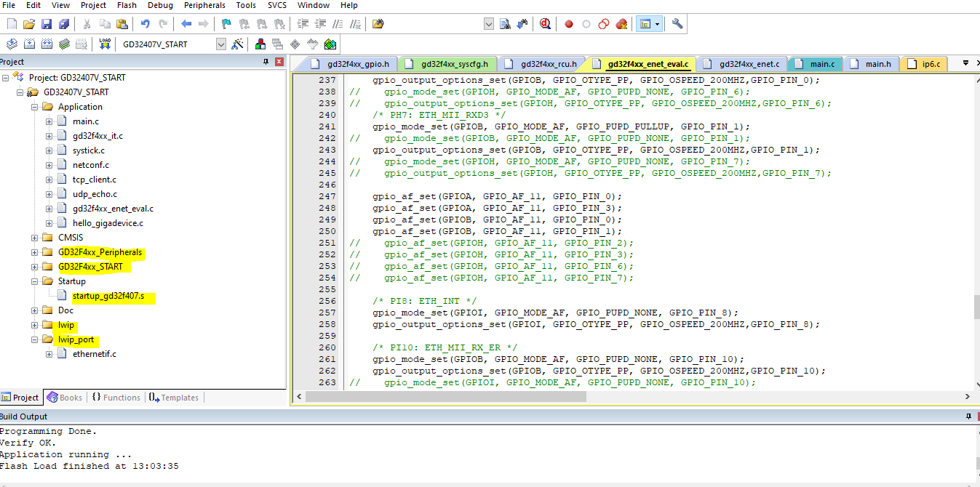Expand main.c dependencies in tree
This screenshot has height=487, width=980.
(49, 121)
